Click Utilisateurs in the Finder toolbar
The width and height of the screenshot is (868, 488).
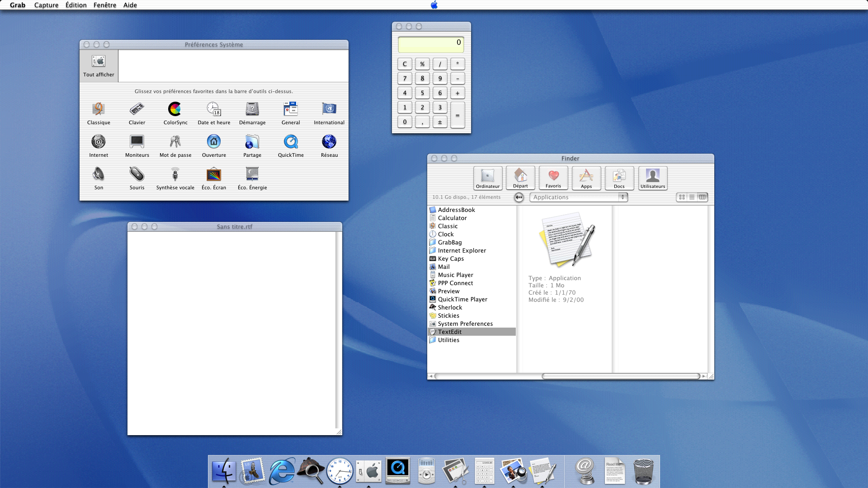tap(653, 178)
